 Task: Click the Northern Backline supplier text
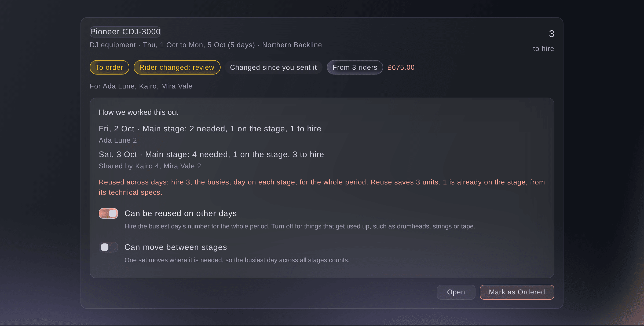coord(292,45)
